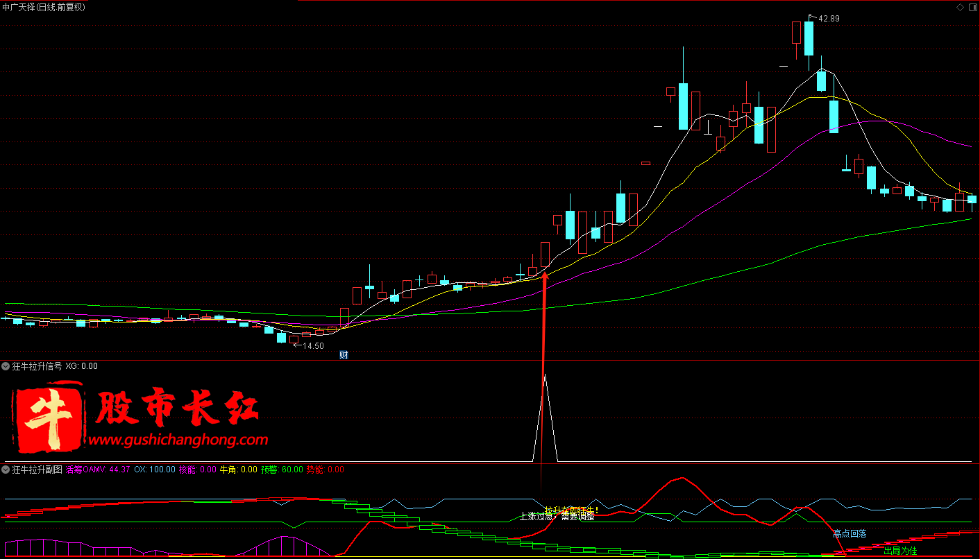This screenshot has height=559, width=980.
Task: Open the 狂牛拉升副图 indicator dropdown arrow
Action: pyautogui.click(x=6, y=470)
